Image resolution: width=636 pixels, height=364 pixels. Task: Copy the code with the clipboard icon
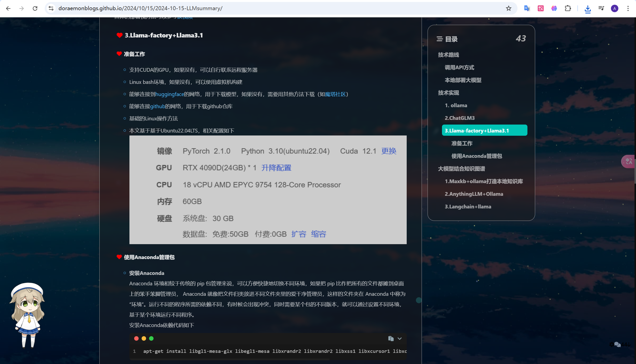coord(391,338)
